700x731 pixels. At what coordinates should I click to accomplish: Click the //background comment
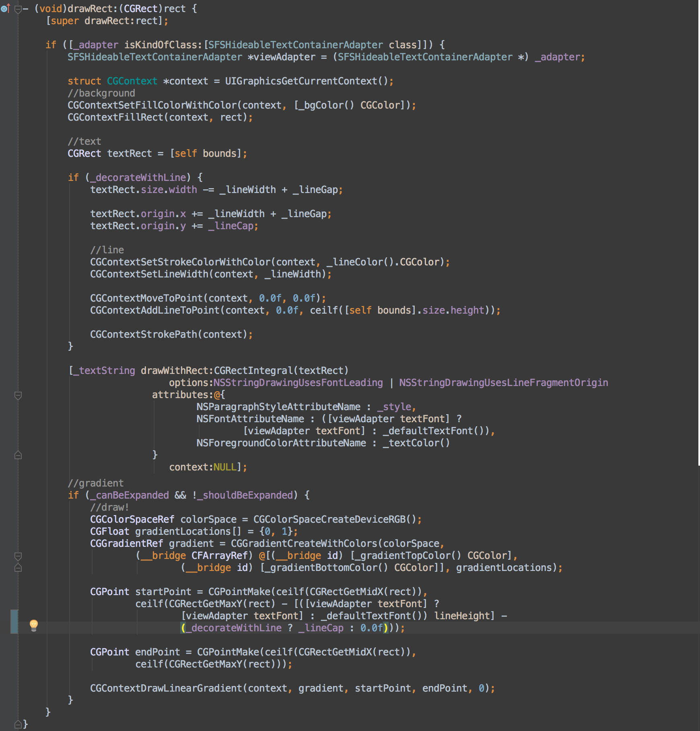pos(101,93)
